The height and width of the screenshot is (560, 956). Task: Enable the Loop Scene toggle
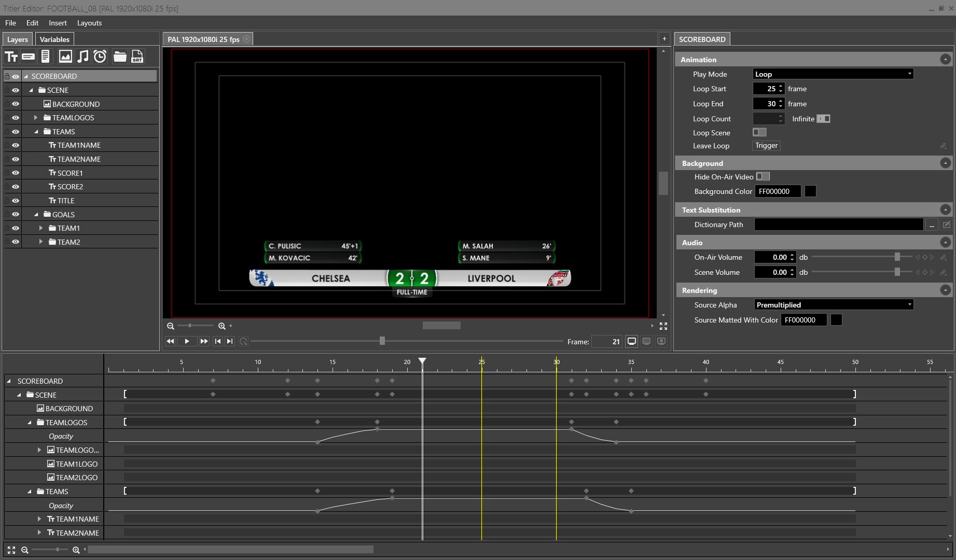[759, 133]
